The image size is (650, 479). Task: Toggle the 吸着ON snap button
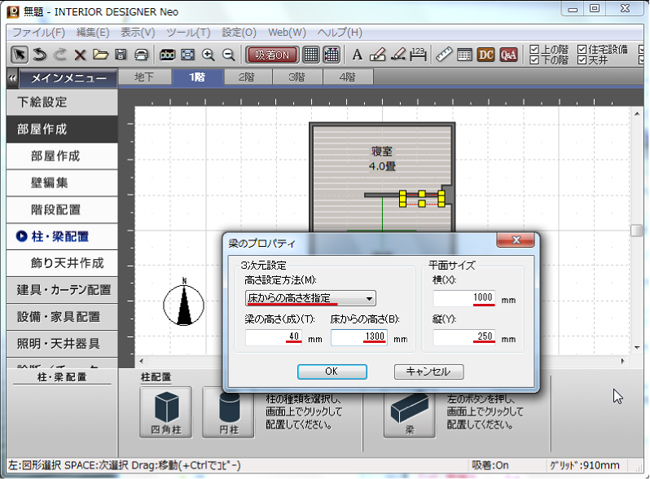[271, 54]
